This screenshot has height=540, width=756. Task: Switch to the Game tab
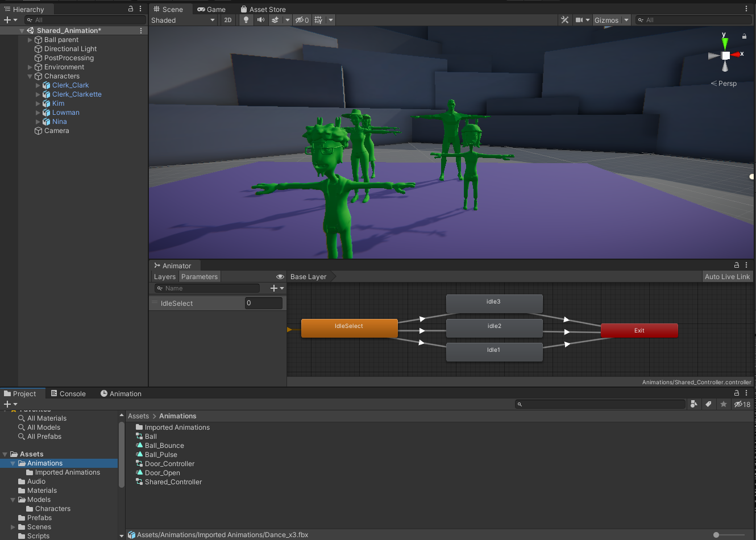click(x=211, y=9)
